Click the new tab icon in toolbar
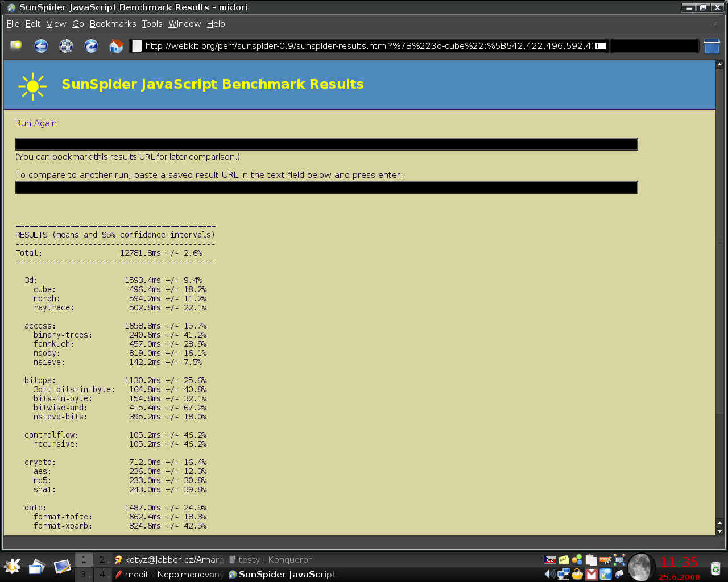The height and width of the screenshot is (582, 728). [x=16, y=45]
